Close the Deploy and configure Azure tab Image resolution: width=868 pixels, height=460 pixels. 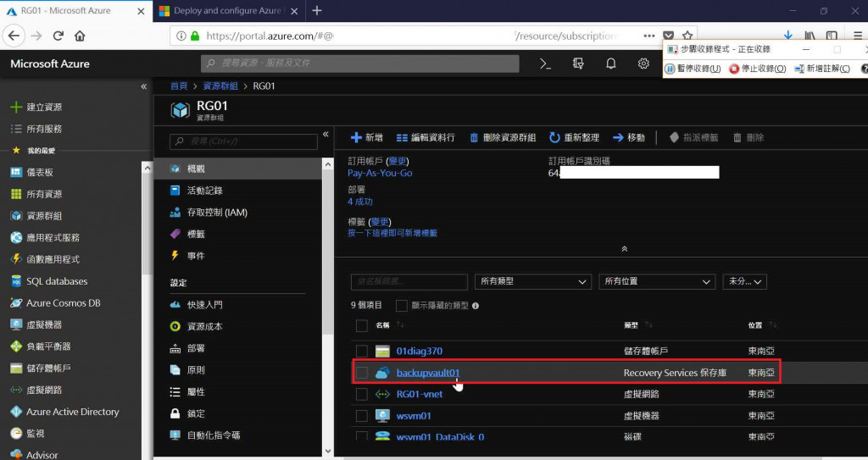(x=294, y=11)
